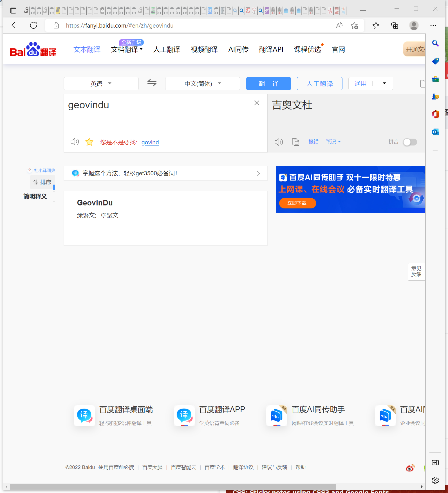Open the Edge sidebar Games icon
The width and height of the screenshot is (448, 493).
coord(435,97)
